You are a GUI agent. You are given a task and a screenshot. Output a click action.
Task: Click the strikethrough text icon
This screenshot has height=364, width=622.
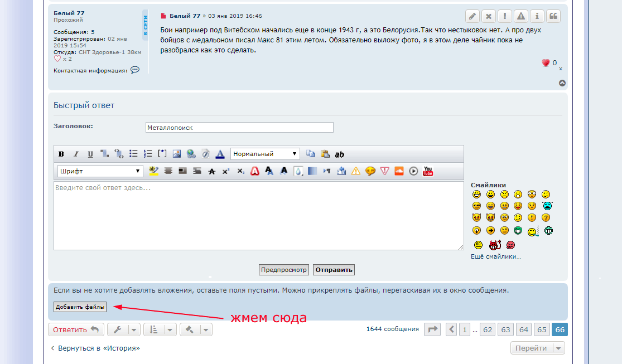coord(211,171)
